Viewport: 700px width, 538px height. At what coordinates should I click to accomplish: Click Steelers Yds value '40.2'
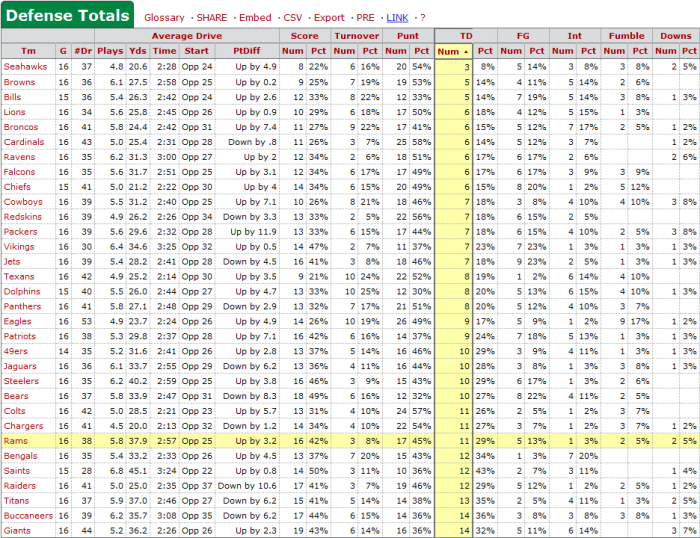tap(138, 381)
